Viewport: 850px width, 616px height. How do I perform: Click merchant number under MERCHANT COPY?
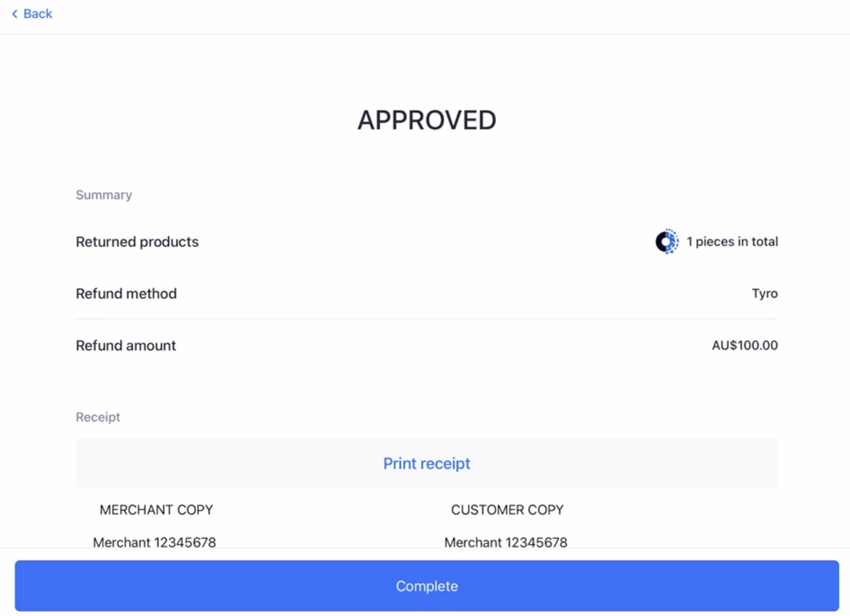(154, 542)
